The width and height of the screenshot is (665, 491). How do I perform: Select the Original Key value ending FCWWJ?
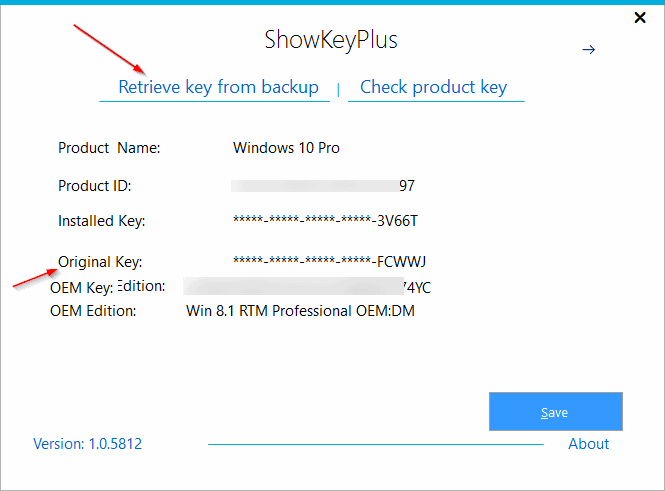(x=330, y=261)
